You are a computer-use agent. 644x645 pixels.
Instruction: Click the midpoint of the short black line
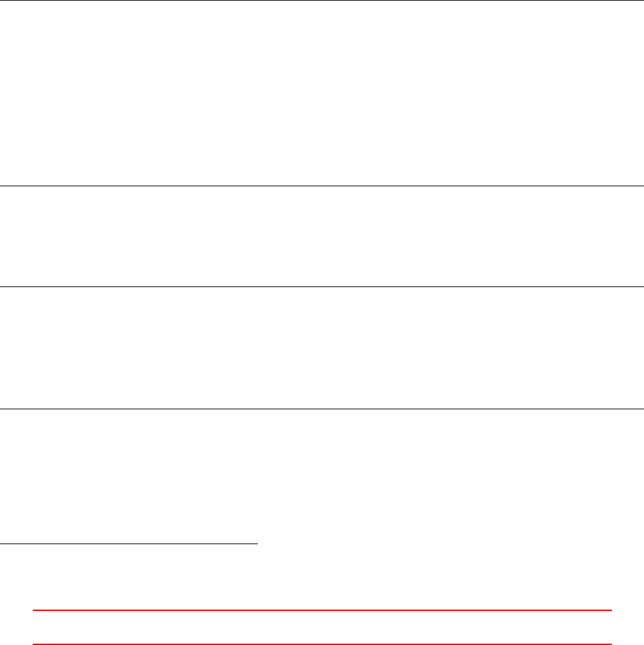coord(129,544)
